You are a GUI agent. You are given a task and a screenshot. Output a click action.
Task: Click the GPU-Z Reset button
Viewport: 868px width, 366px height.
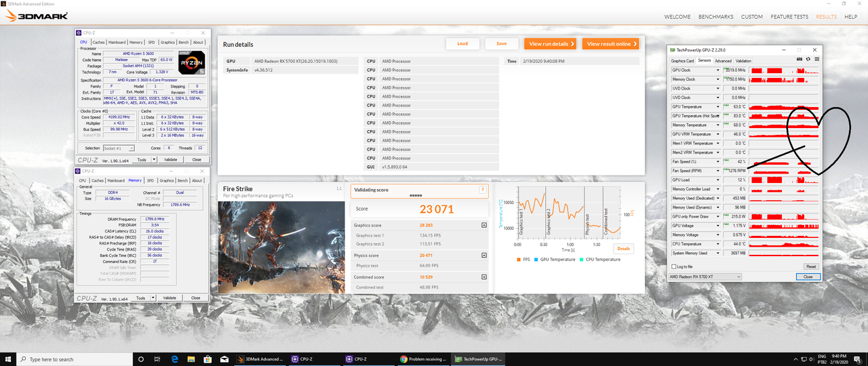coord(810,266)
